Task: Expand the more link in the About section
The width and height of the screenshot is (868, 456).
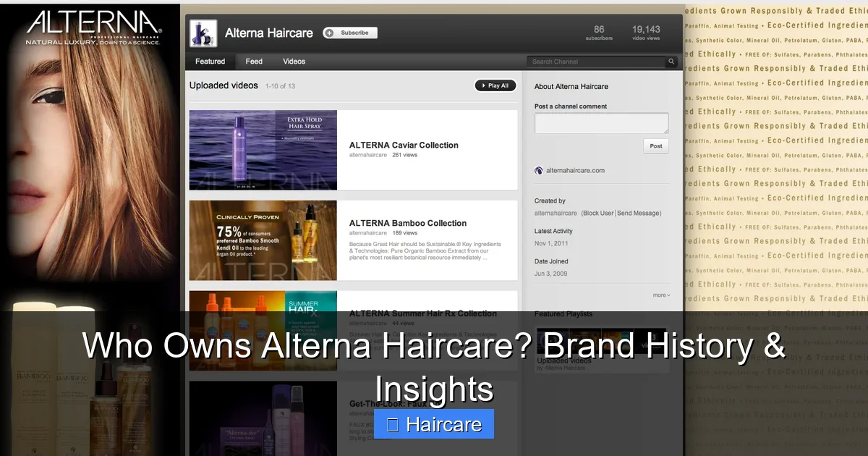Action: tap(659, 295)
